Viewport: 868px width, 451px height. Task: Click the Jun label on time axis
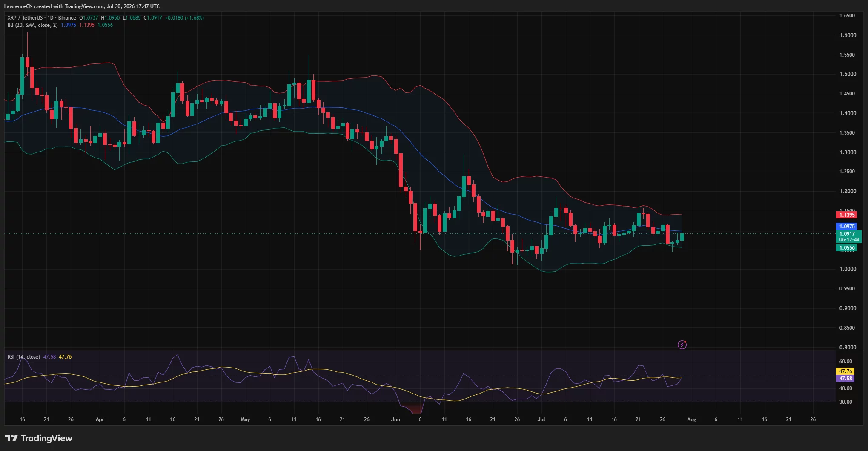click(x=396, y=419)
